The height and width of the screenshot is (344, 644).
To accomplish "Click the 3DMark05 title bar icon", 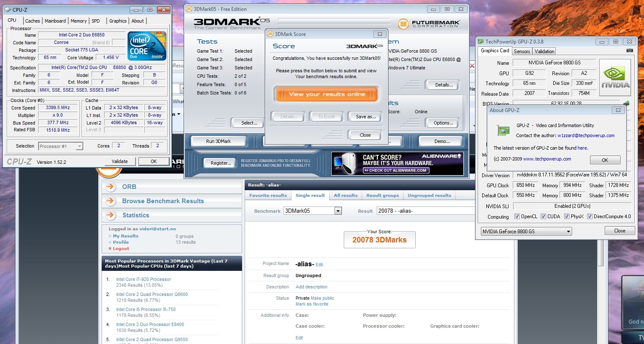I will (189, 9).
